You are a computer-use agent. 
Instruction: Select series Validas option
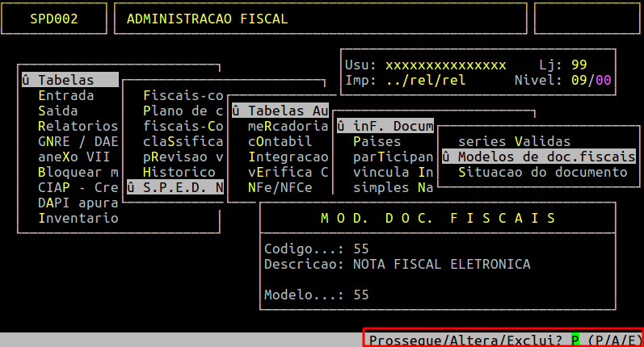514,141
